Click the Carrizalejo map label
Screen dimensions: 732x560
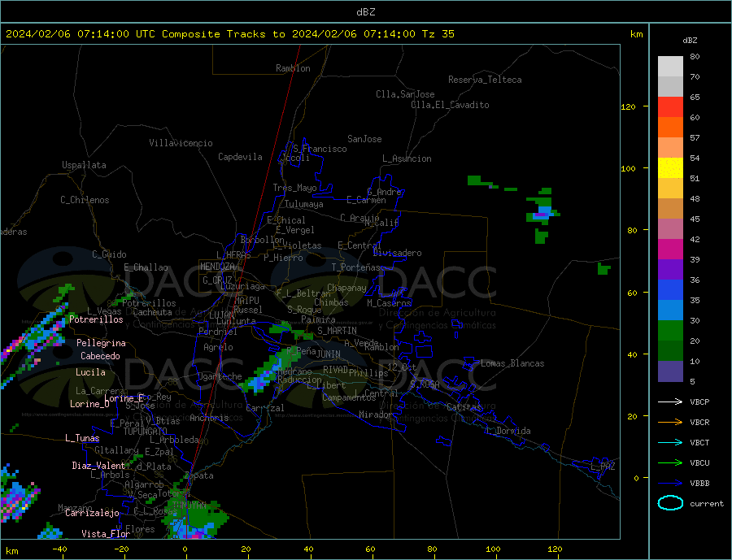click(92, 513)
